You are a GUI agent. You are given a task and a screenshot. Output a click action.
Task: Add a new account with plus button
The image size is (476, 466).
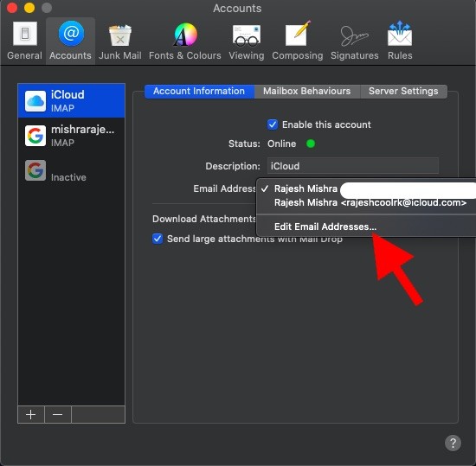click(31, 414)
